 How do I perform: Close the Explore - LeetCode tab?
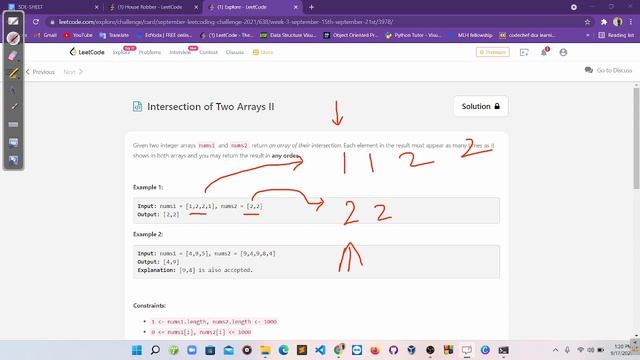(x=296, y=7)
